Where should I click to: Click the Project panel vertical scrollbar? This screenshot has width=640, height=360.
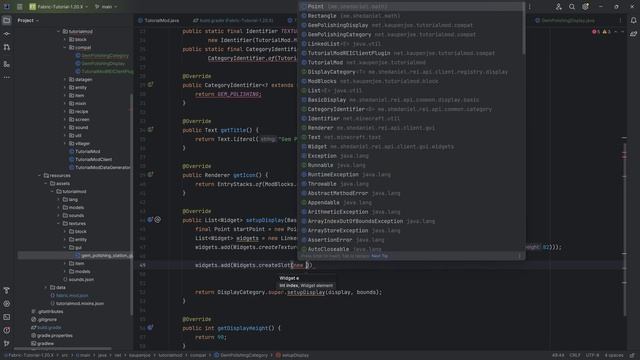click(131, 204)
